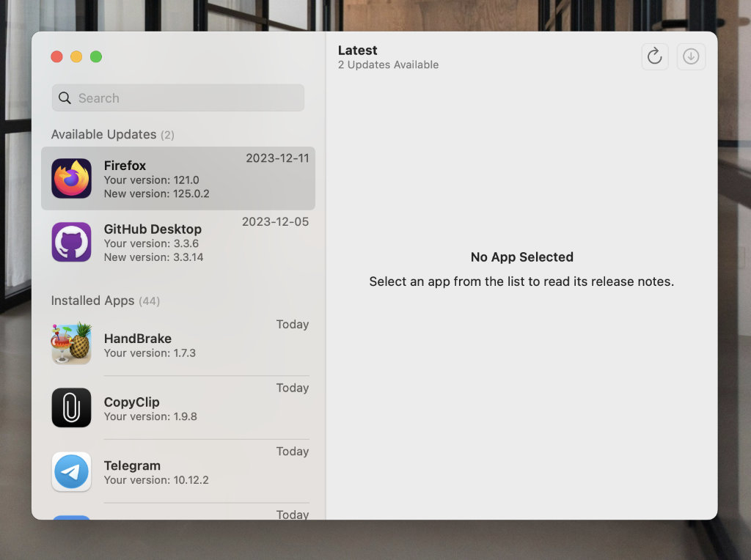751x560 pixels.
Task: Click the date 2023-12-11
Action: 277,158
